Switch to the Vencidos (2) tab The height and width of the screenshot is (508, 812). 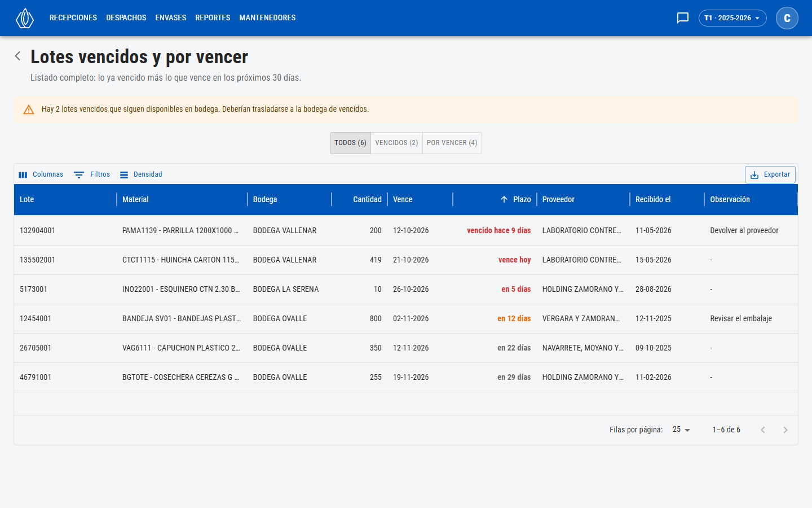396,143
